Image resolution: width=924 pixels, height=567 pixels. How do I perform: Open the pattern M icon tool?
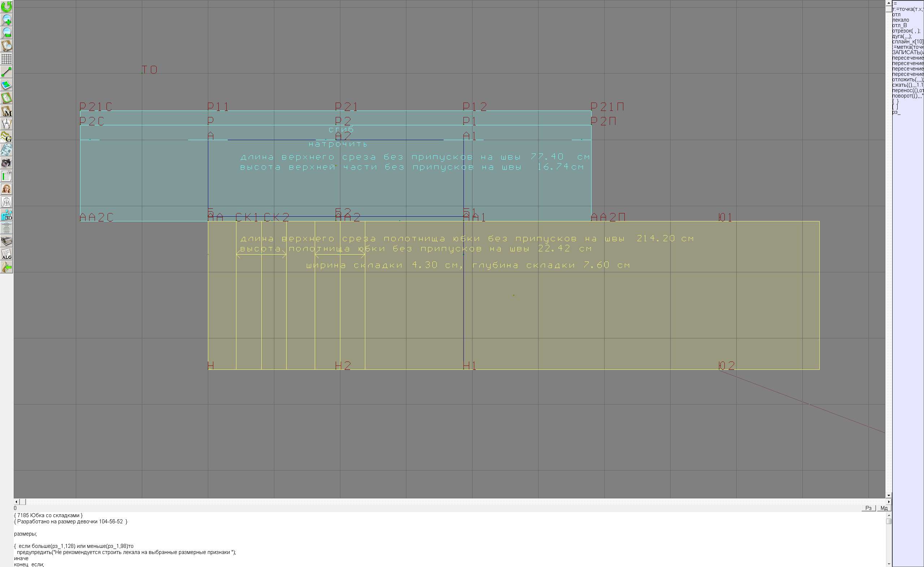tap(6, 111)
